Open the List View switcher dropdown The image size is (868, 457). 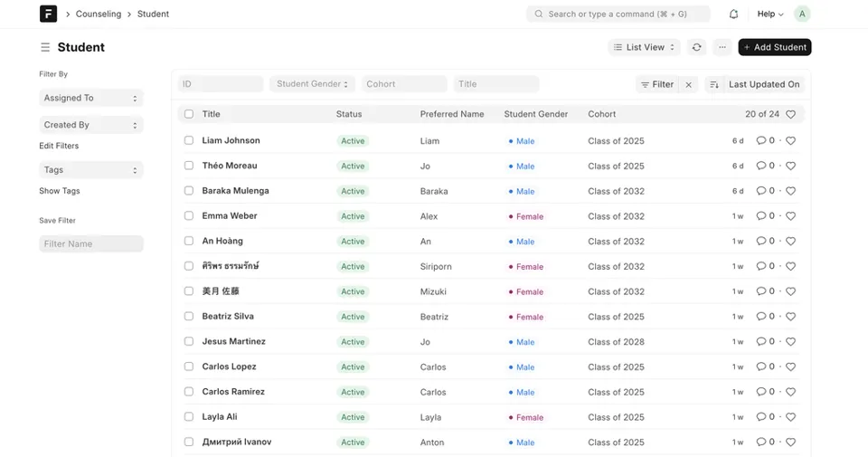(x=644, y=47)
